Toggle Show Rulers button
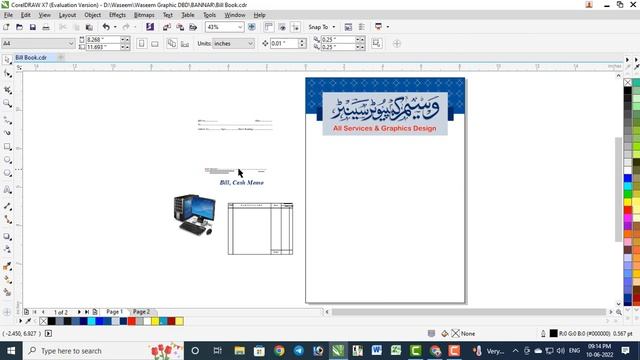 [269, 27]
